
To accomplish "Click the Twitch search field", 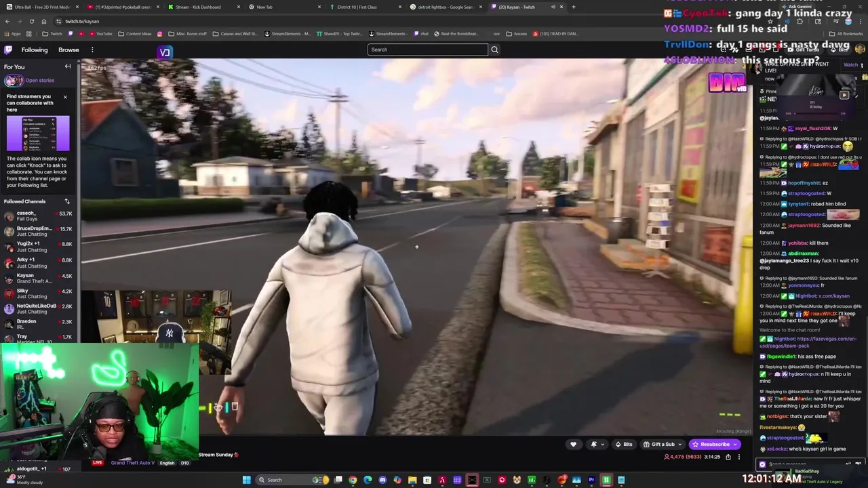I will pyautogui.click(x=428, y=49).
